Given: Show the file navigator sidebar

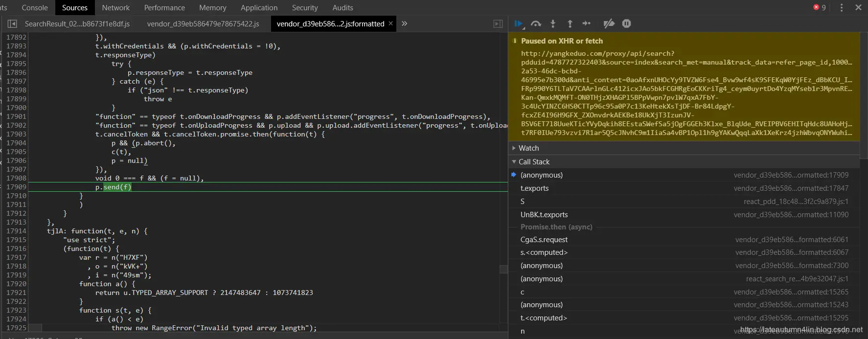Looking at the screenshot, I should tap(12, 23).
